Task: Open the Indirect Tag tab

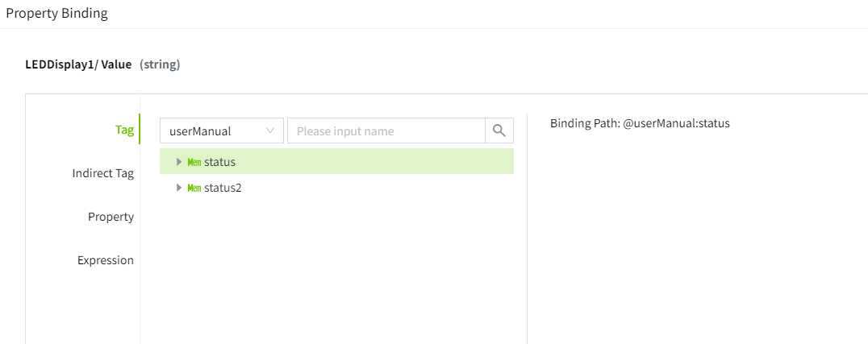Action: 102,173
